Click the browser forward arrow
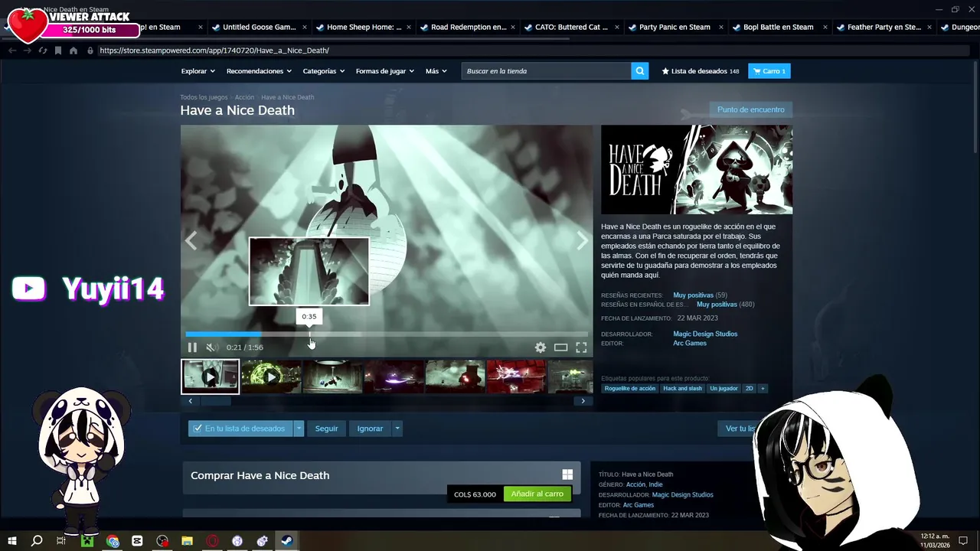 27,51
